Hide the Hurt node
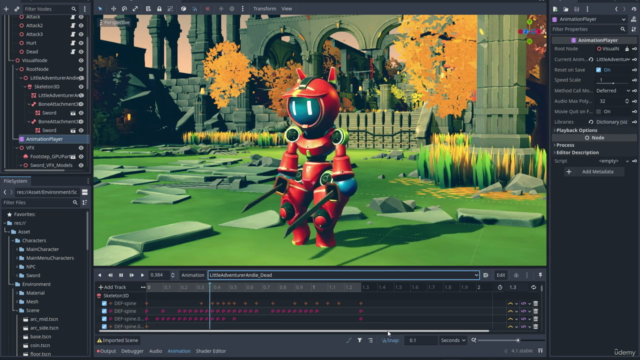Screen dimensions: 640x360 click(x=81, y=43)
